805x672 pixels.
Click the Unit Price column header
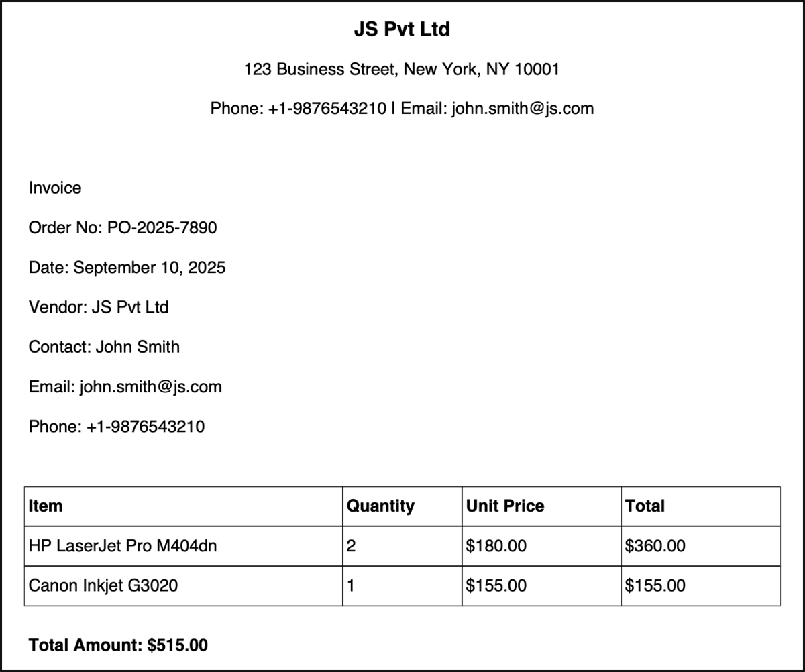point(505,506)
